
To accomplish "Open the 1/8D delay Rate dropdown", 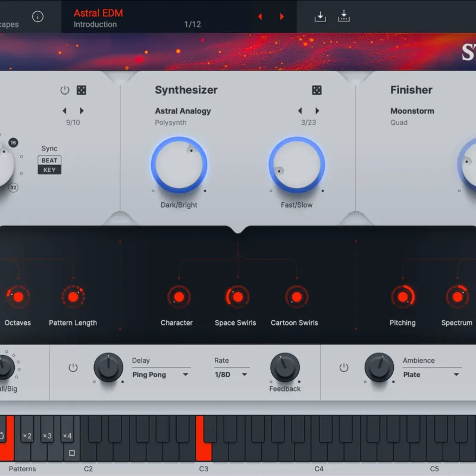I will (231, 375).
